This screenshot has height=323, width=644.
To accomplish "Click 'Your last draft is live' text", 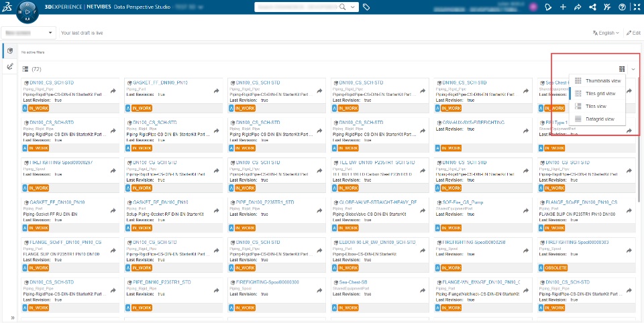I will [x=82, y=33].
